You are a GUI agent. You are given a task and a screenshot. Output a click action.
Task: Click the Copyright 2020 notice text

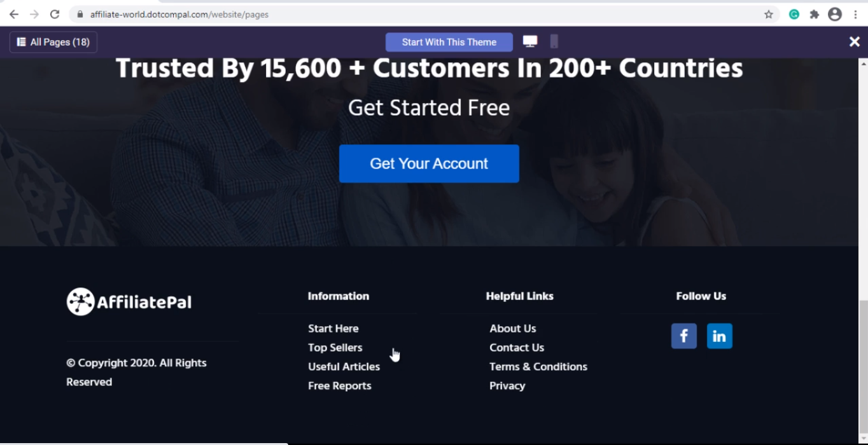136,373
